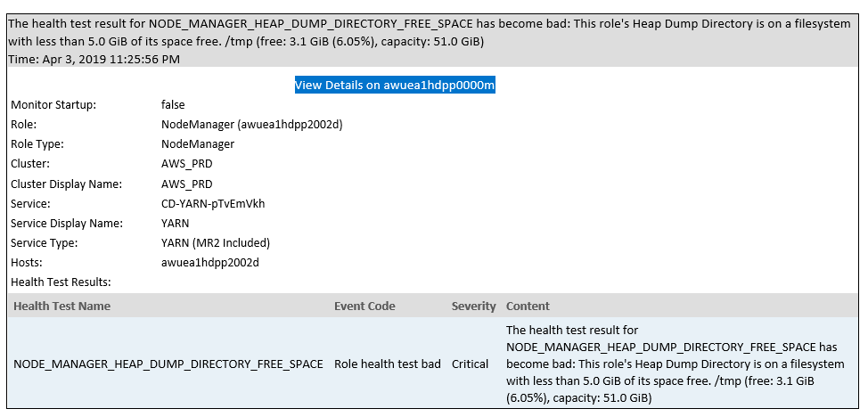Viewport: 868px width, 417px height.
Task: Click the Critical severity cell
Action: tap(470, 364)
